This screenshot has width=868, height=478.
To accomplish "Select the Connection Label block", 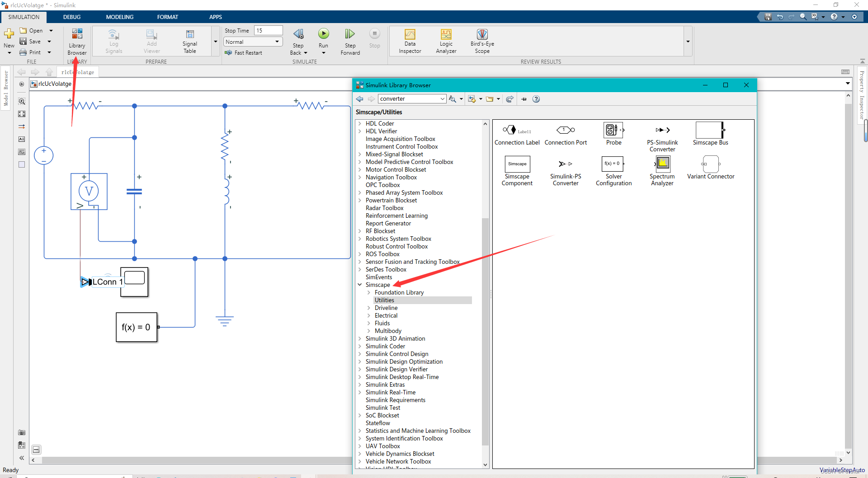I will point(517,134).
